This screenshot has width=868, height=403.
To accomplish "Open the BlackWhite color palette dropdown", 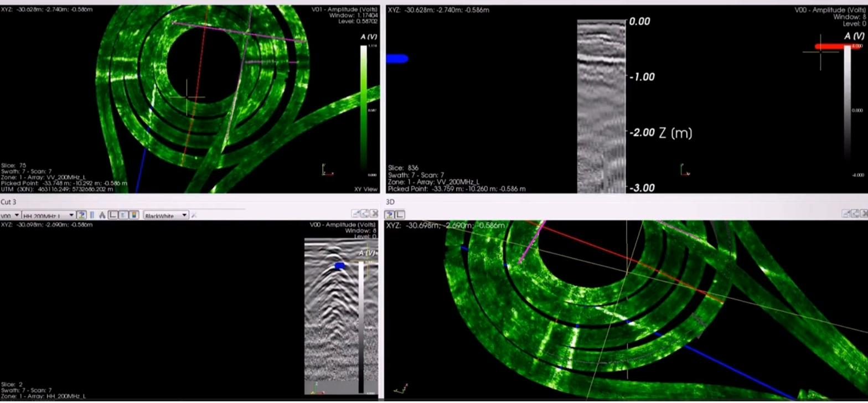I will point(166,215).
